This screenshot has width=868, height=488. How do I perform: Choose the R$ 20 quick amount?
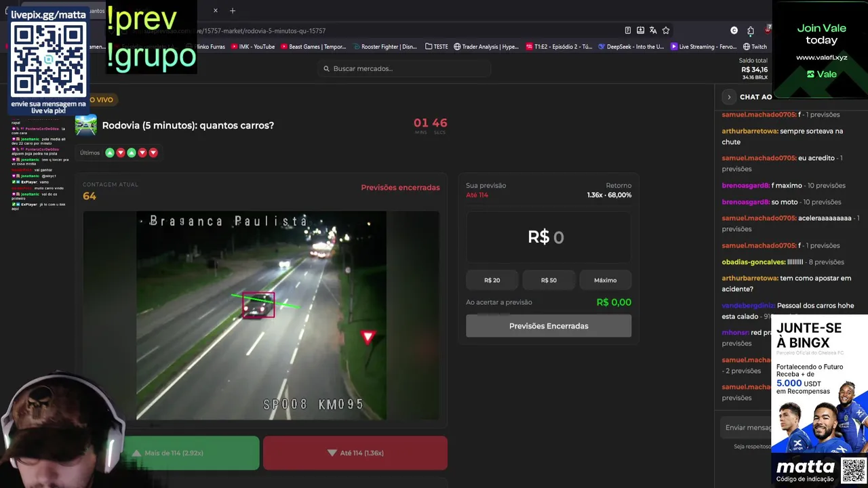point(492,280)
